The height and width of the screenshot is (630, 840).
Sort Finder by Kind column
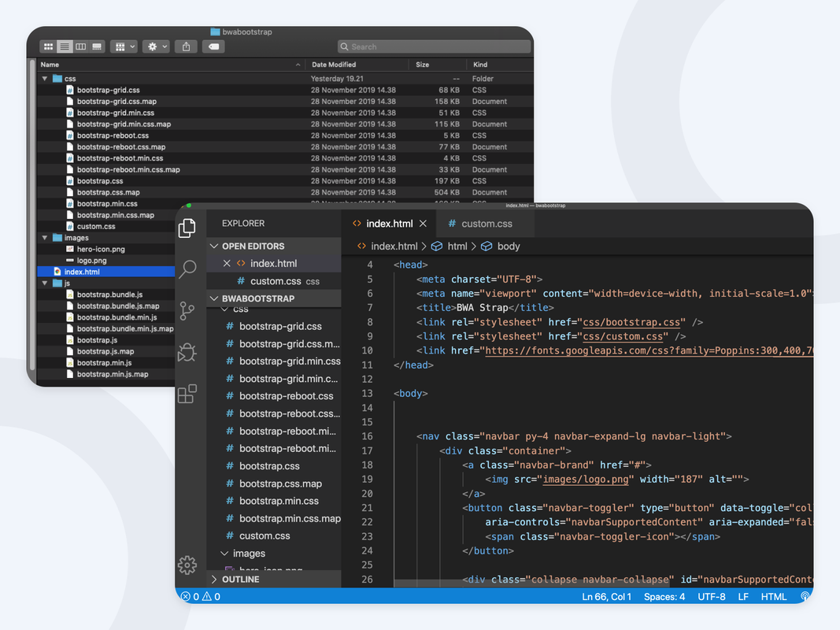coord(500,65)
